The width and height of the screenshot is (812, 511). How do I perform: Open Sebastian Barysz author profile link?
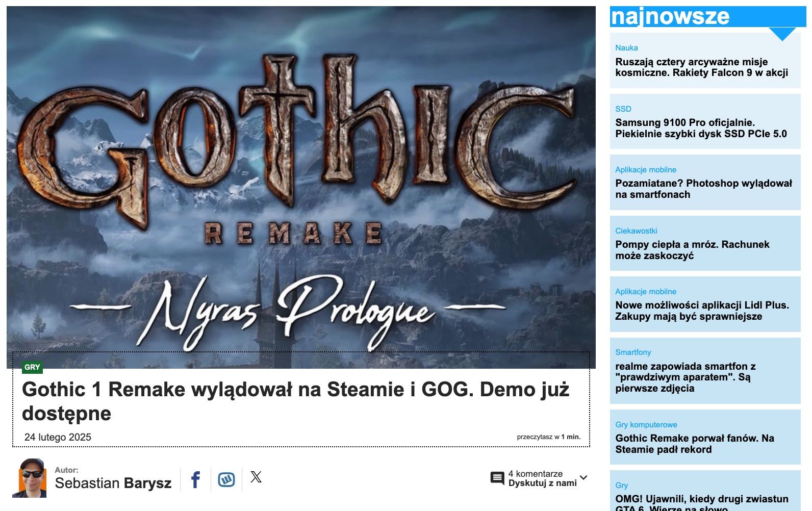click(x=113, y=483)
